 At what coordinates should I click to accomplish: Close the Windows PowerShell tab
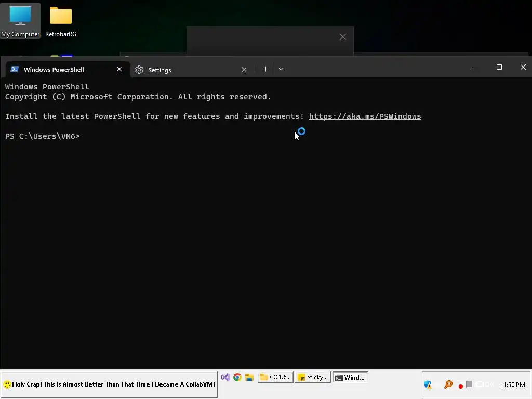tap(119, 69)
